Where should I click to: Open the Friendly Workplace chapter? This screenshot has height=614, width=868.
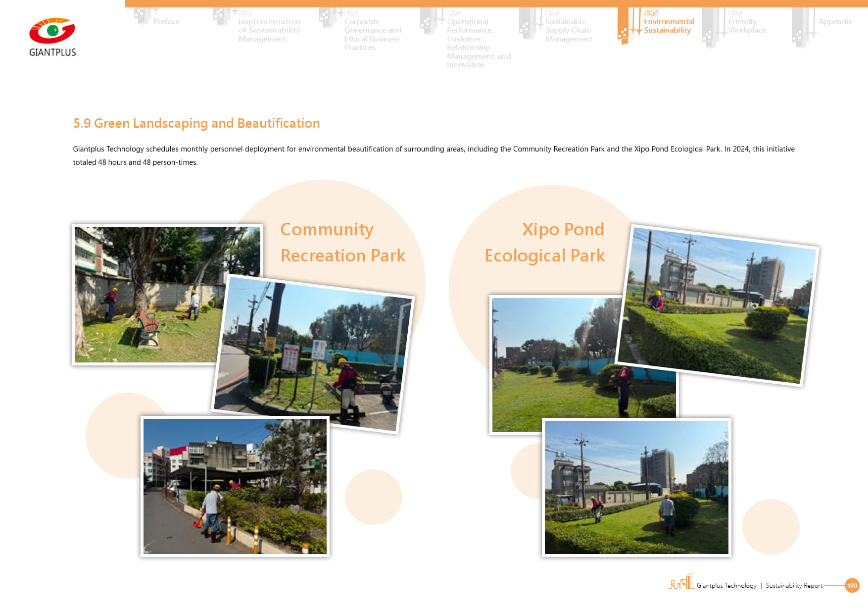coord(747,26)
